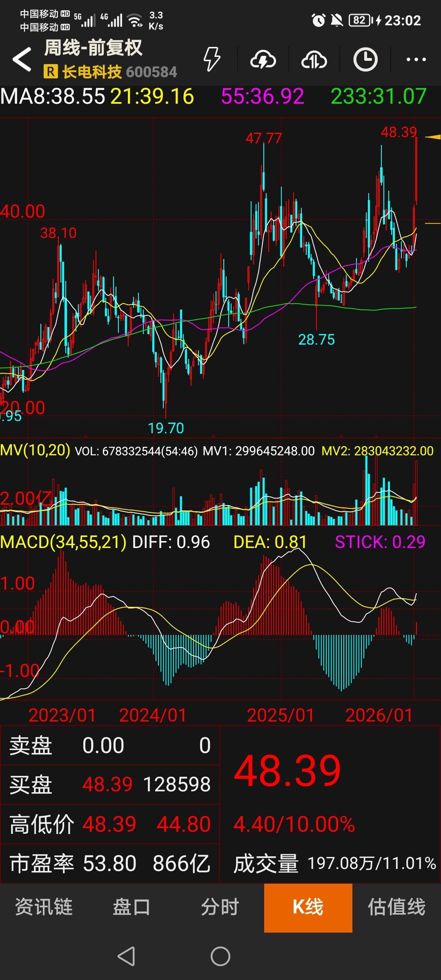441x980 pixels.
Task: Tap the 成交量 197.08万 volume text
Action: point(335,864)
